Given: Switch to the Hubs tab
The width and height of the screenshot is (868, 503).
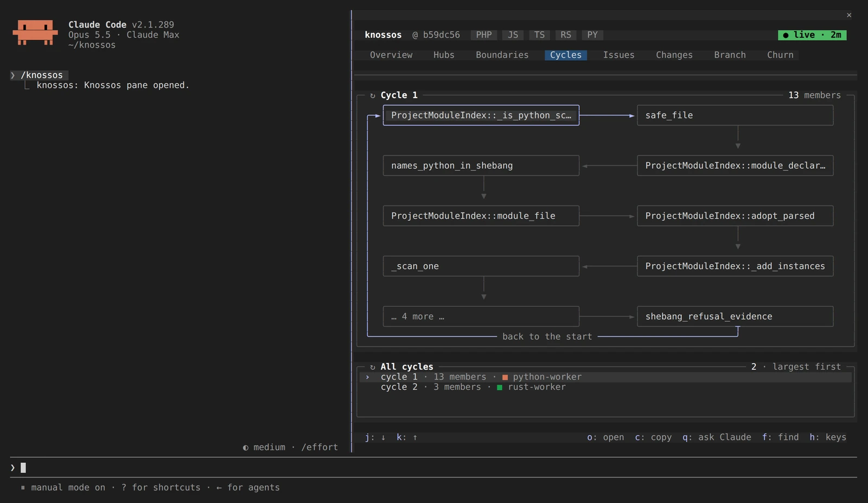Looking at the screenshot, I should point(444,55).
